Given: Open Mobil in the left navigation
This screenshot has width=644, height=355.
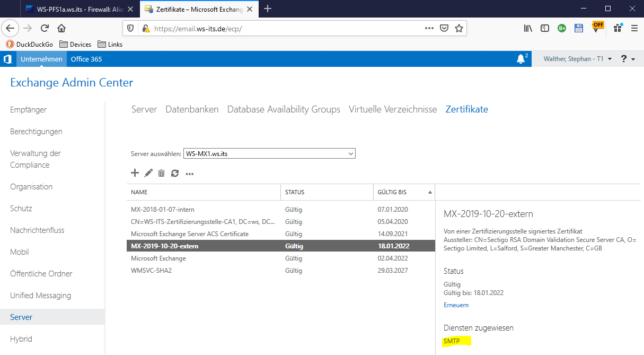Looking at the screenshot, I should tap(20, 252).
